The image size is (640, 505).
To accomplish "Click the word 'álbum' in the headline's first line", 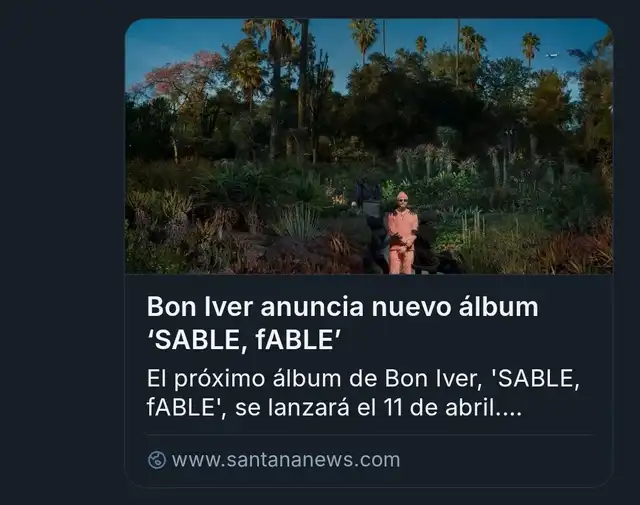I will click(498, 307).
